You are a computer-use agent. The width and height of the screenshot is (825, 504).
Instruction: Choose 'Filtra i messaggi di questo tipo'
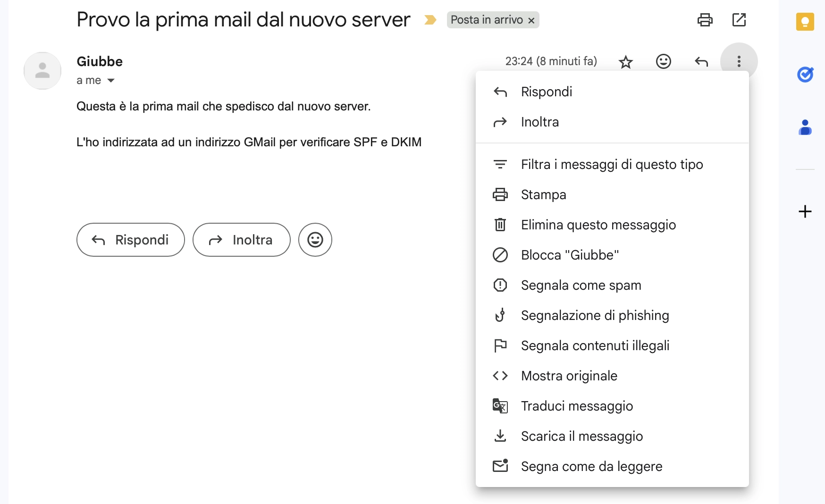(612, 164)
